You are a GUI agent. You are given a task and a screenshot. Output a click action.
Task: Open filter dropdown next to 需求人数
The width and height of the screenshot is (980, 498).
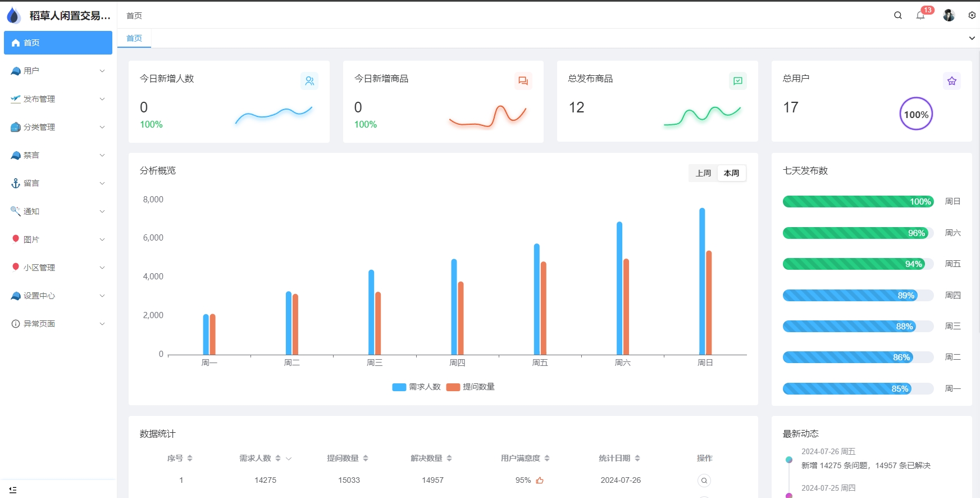click(x=289, y=459)
